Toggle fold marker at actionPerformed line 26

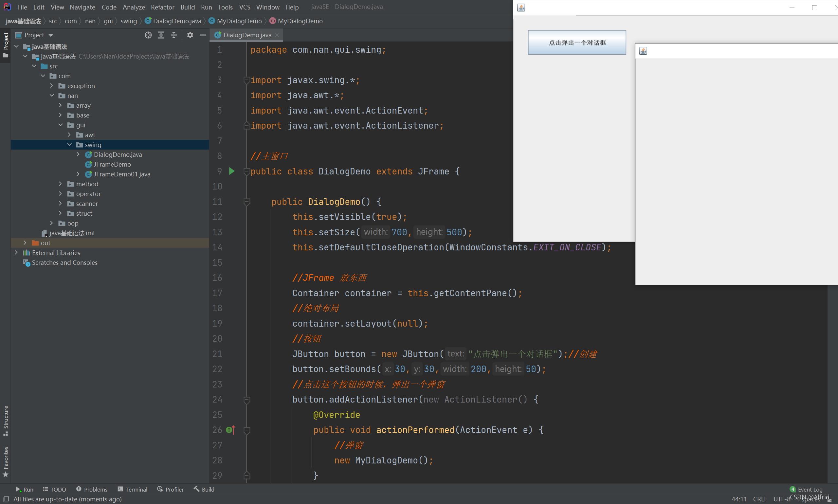246,430
